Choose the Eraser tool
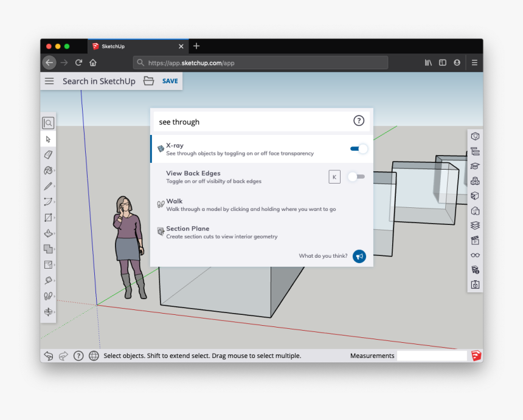523x420 pixels. (48, 154)
